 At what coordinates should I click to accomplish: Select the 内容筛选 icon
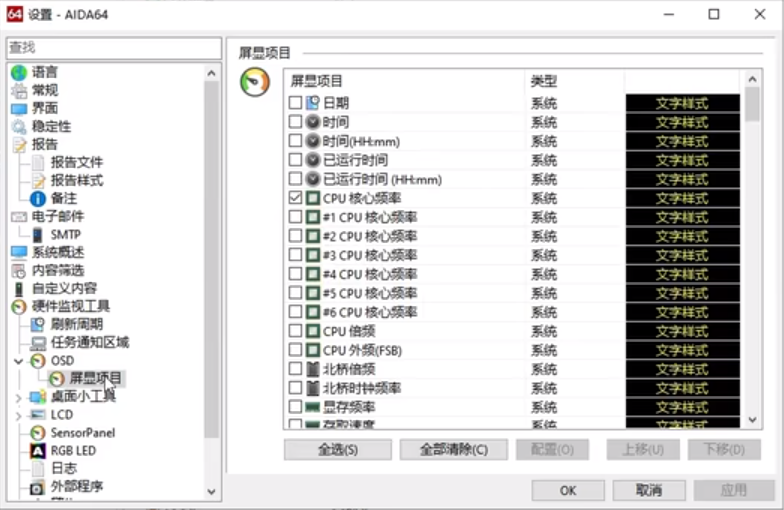[19, 270]
